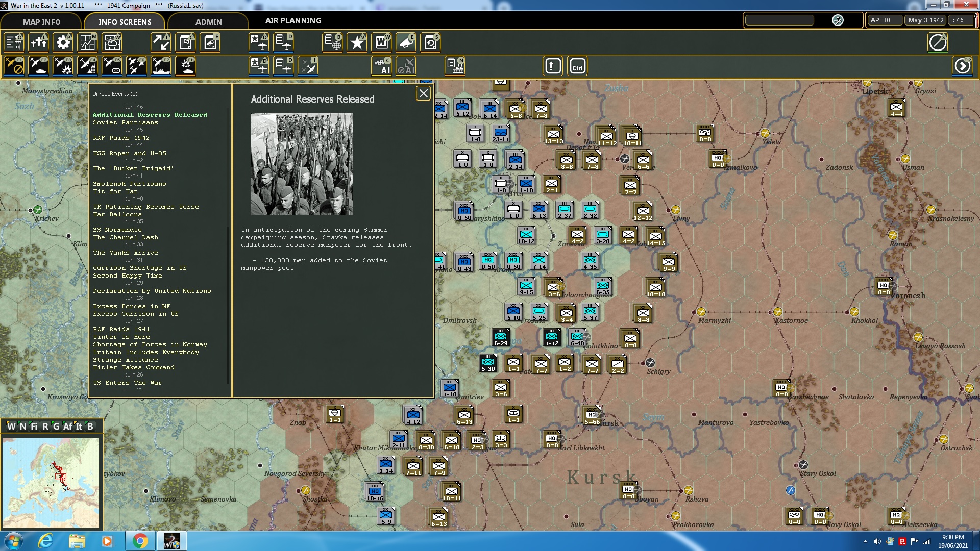Toggle the Ctrl modifier key button

(577, 65)
